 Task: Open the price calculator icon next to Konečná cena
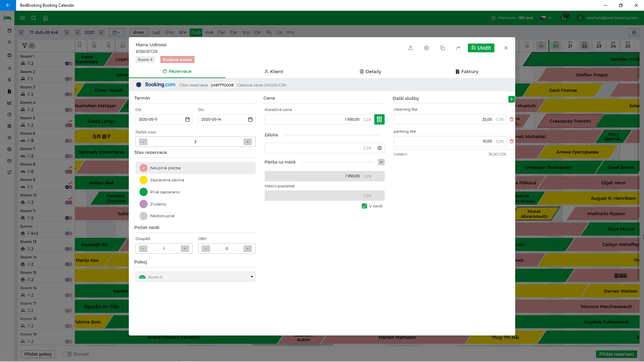[379, 119]
